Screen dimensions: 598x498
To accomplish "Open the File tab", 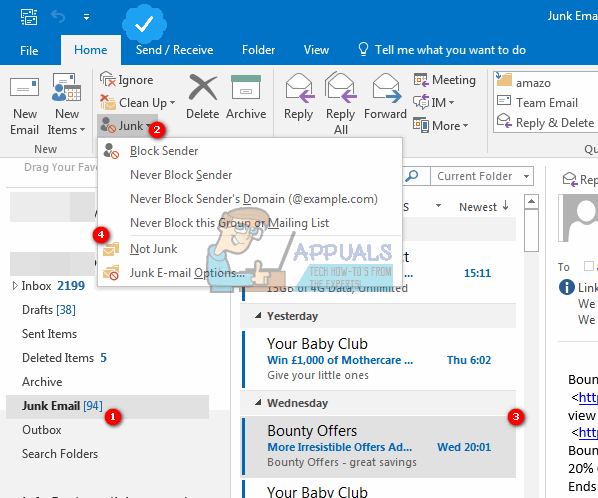I will point(29,50).
